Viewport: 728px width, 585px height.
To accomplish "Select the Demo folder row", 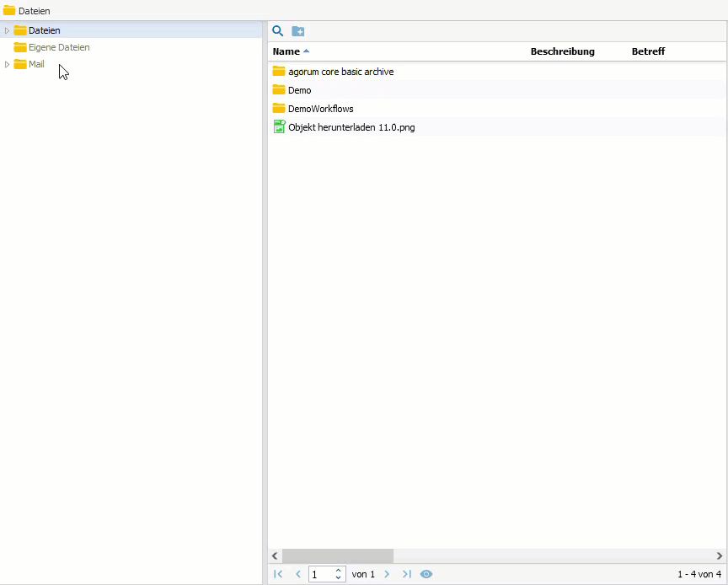I will pyautogui.click(x=497, y=89).
